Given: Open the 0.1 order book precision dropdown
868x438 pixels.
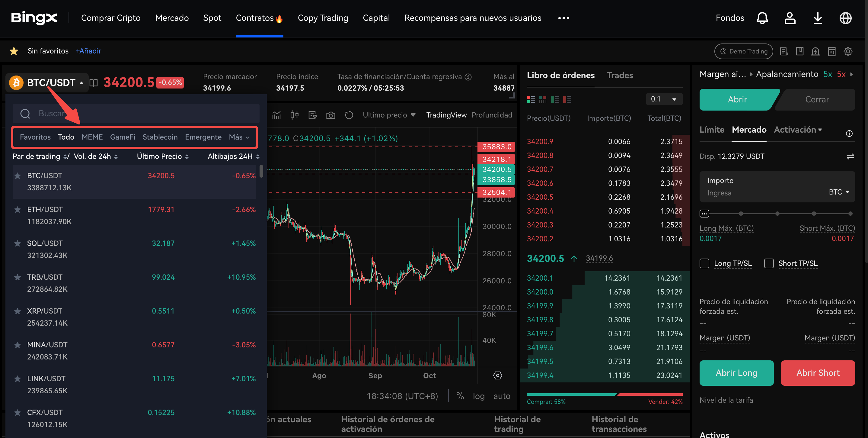Looking at the screenshot, I should pos(664,99).
